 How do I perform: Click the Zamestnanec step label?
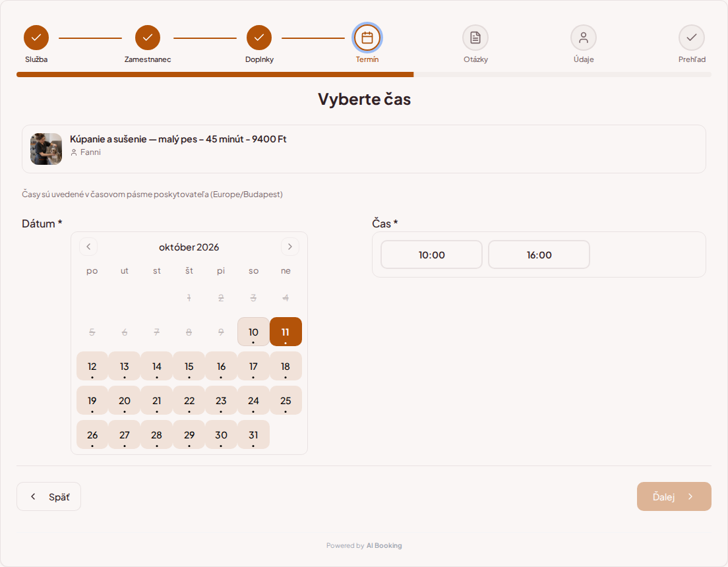(148, 59)
